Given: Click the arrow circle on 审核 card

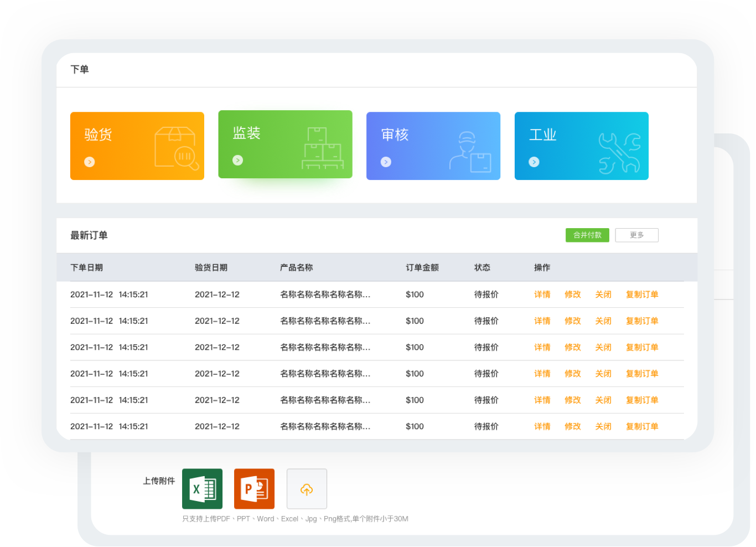Looking at the screenshot, I should pyautogui.click(x=386, y=162).
